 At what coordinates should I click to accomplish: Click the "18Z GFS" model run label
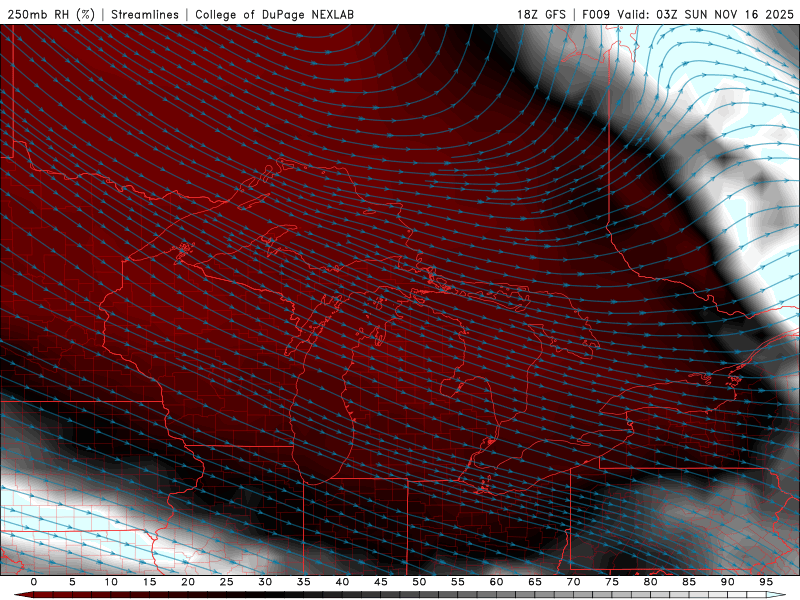[x=541, y=14]
